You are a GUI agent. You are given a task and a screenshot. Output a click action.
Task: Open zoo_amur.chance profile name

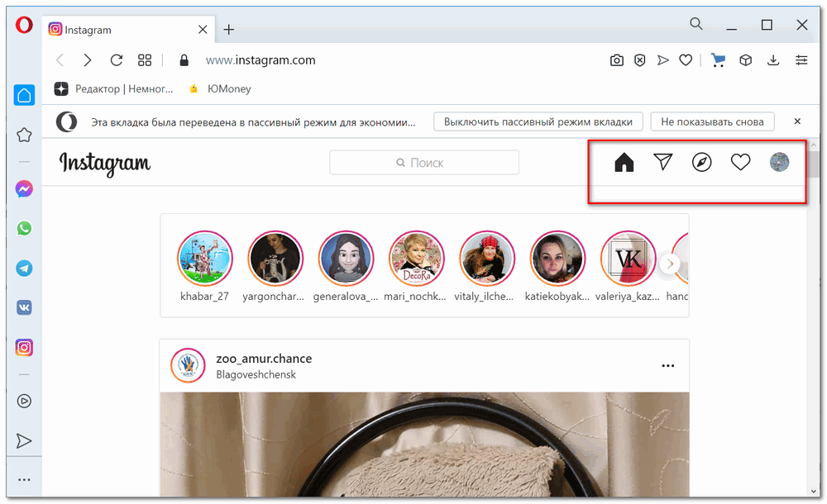click(264, 359)
